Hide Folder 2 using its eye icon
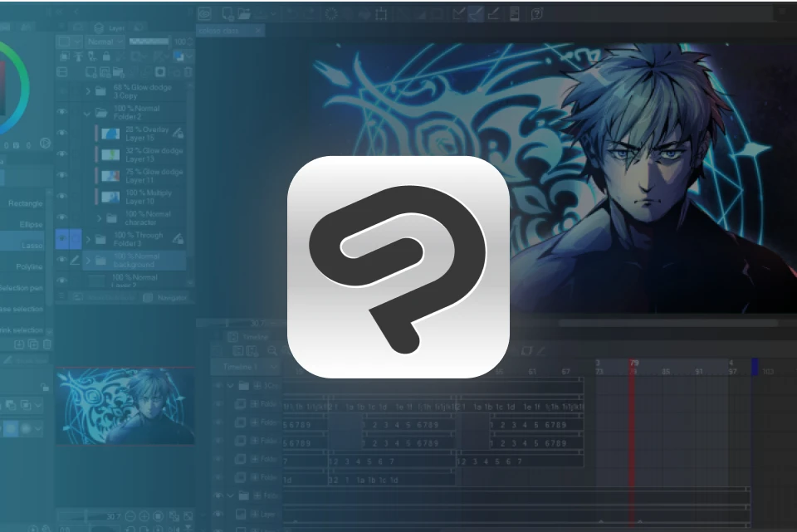The width and height of the screenshot is (797, 532). (x=62, y=111)
